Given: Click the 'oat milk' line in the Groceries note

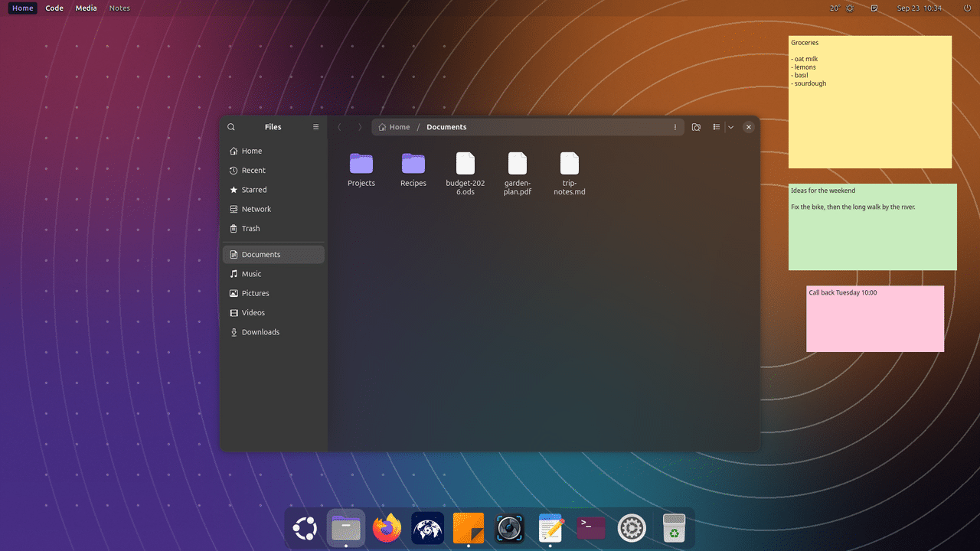Looking at the screenshot, I should coord(804,59).
